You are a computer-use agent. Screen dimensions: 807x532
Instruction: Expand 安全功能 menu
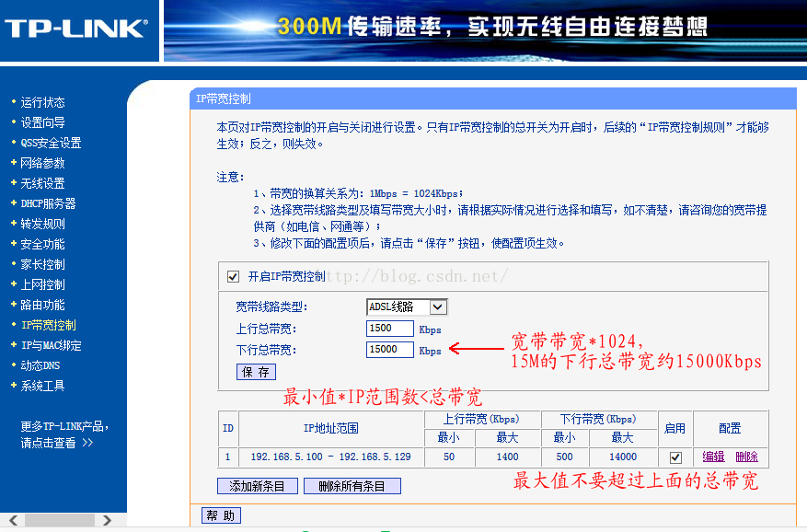click(42, 244)
